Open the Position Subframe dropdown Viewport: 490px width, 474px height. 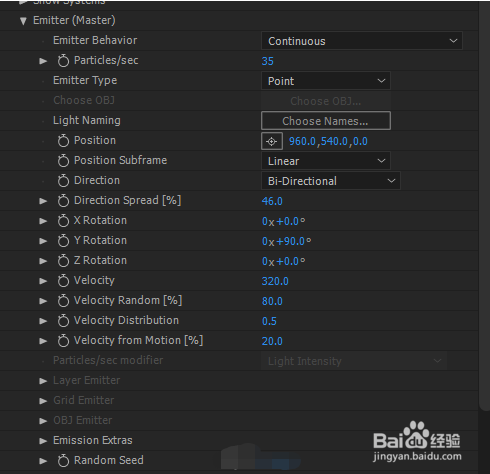click(326, 161)
